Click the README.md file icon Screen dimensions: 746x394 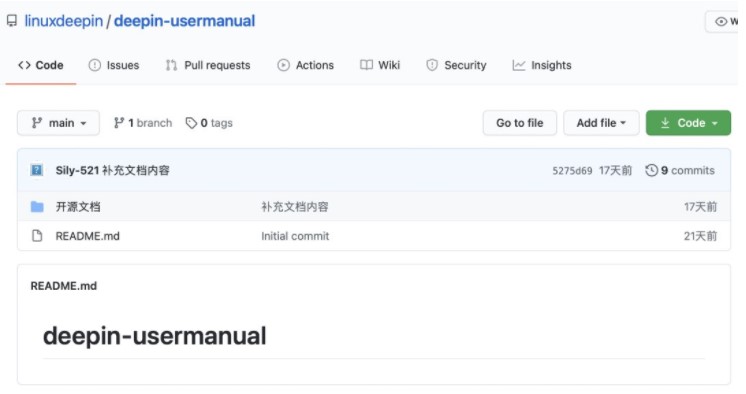tap(37, 236)
